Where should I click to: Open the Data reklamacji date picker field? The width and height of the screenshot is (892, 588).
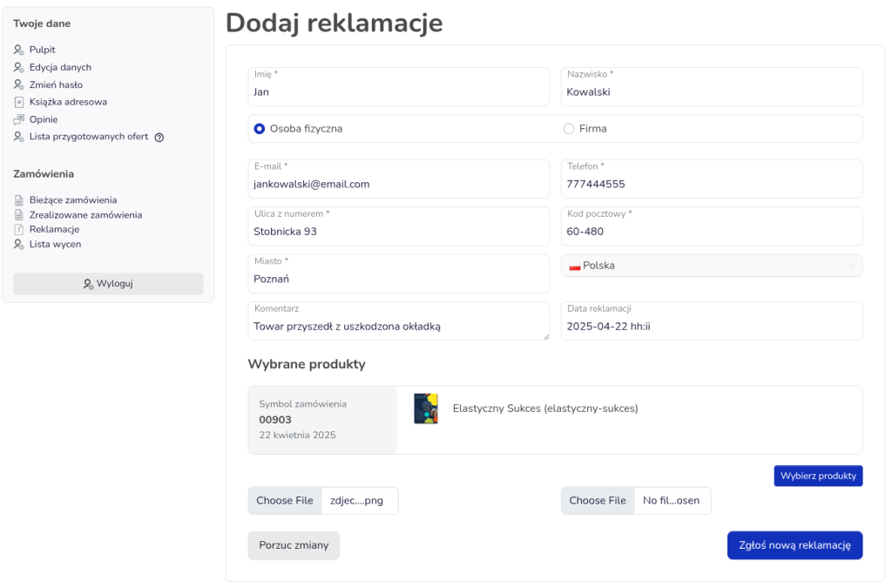pyautogui.click(x=711, y=327)
